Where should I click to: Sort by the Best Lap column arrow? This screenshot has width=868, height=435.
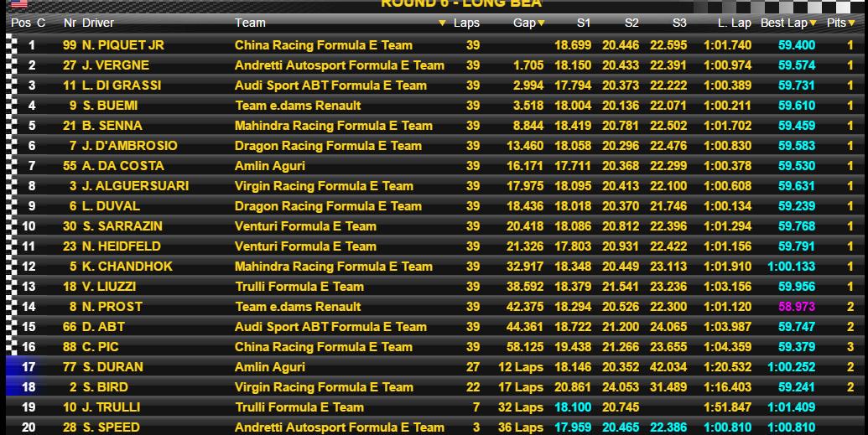813,23
